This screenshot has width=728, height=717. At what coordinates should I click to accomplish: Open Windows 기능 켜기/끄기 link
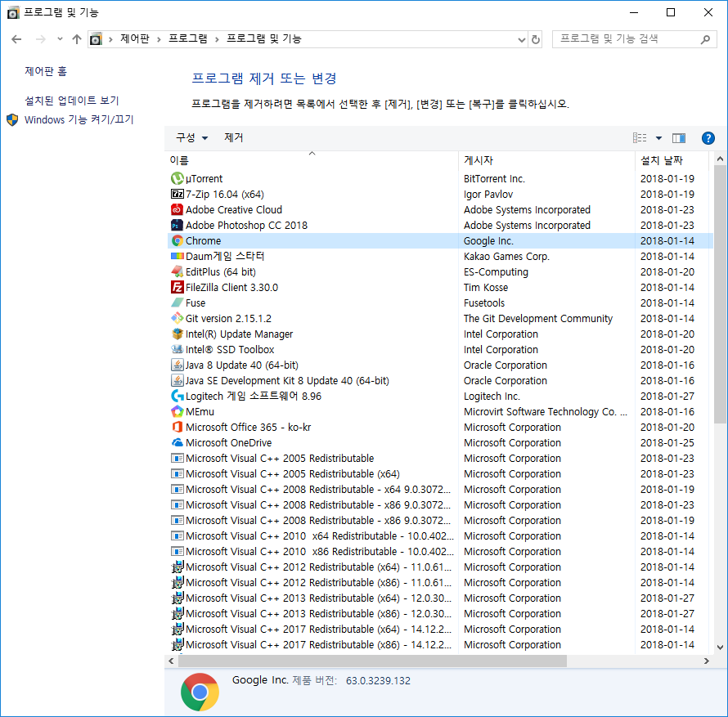(x=79, y=119)
